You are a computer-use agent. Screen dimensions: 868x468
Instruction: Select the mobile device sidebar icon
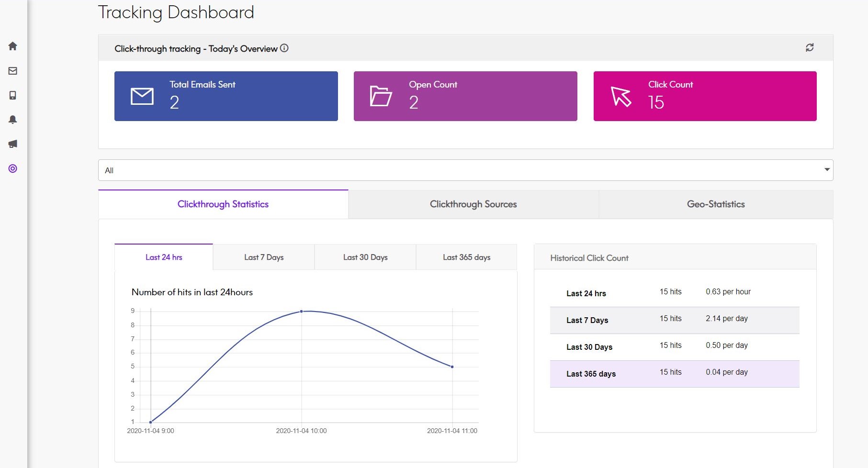[13, 95]
